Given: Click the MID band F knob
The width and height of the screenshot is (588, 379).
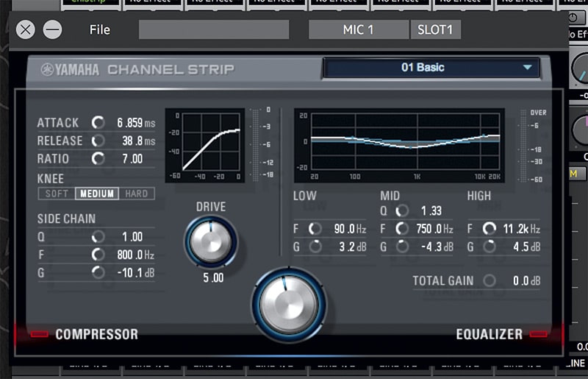Looking at the screenshot, I should (x=402, y=228).
